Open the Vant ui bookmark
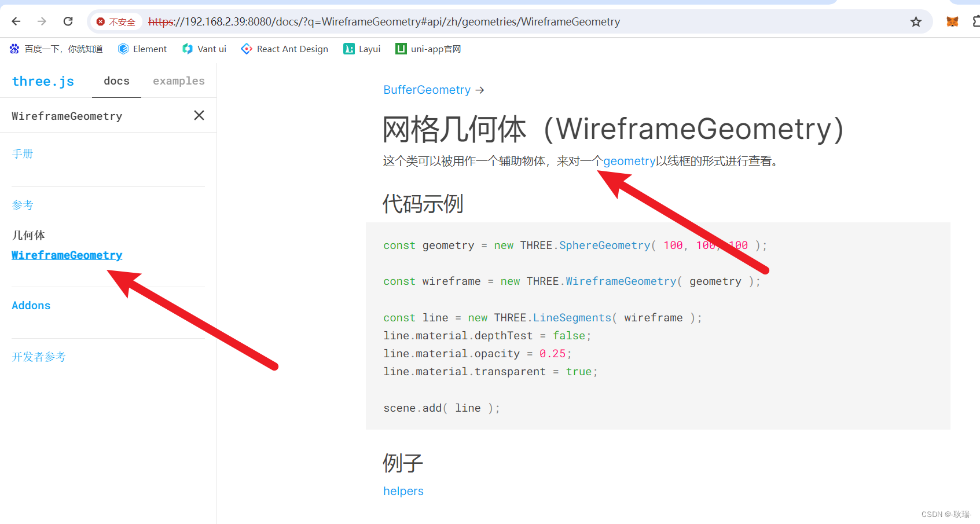The height and width of the screenshot is (524, 980). [x=204, y=49]
